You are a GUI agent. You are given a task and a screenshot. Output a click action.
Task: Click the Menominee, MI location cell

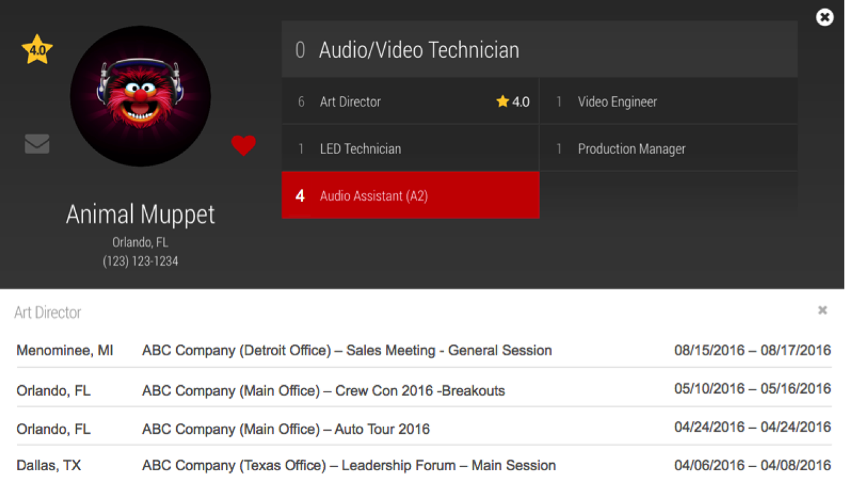pyautogui.click(x=65, y=351)
